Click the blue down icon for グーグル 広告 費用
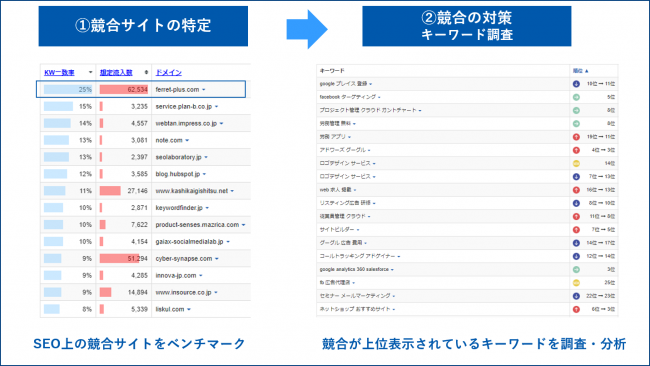 point(576,243)
